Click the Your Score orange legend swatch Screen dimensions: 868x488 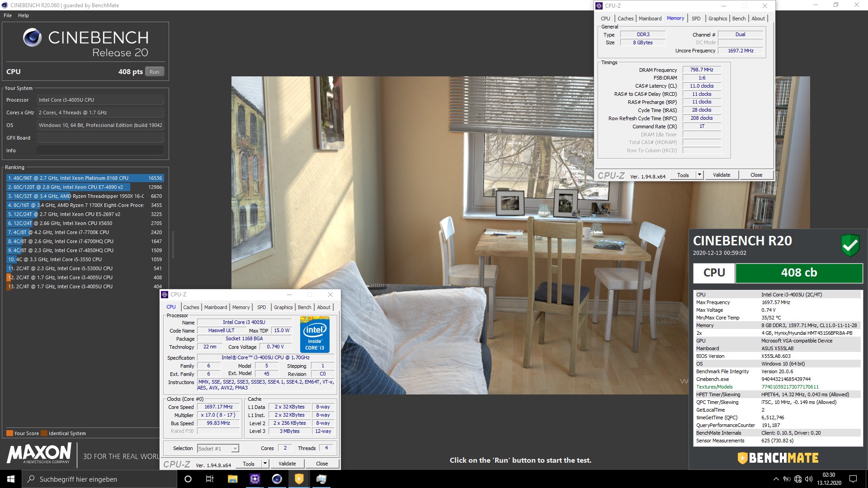(9, 433)
